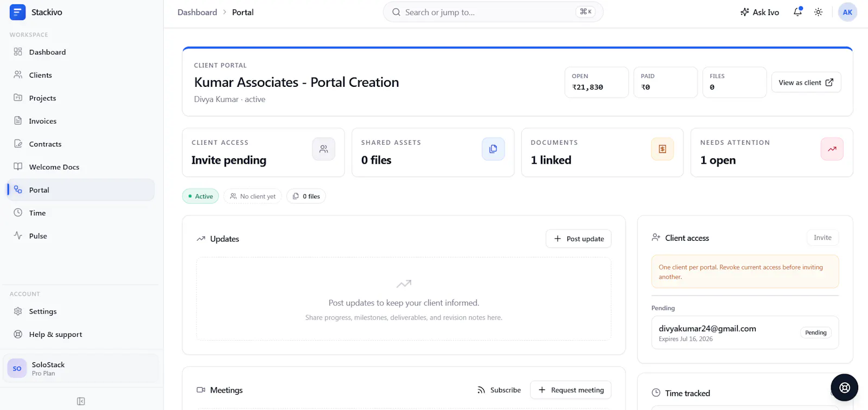Image resolution: width=868 pixels, height=410 pixels.
Task: Click the Paid ₹0 stat box
Action: [x=665, y=82]
